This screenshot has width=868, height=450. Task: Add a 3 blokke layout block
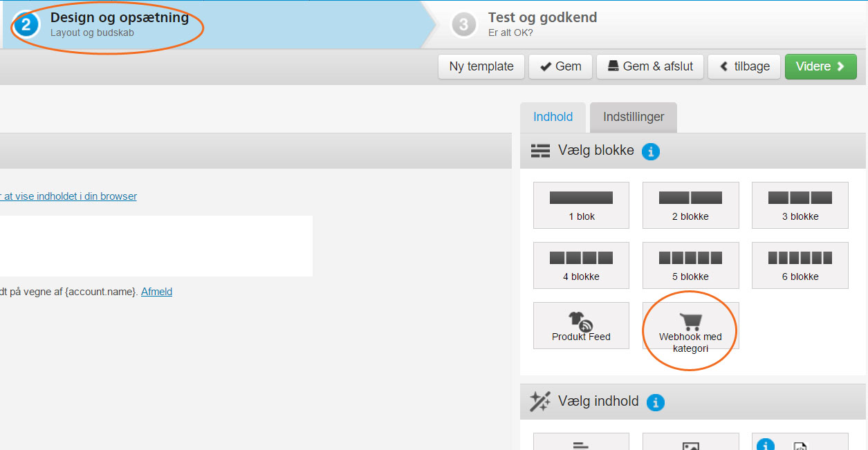[800, 205]
